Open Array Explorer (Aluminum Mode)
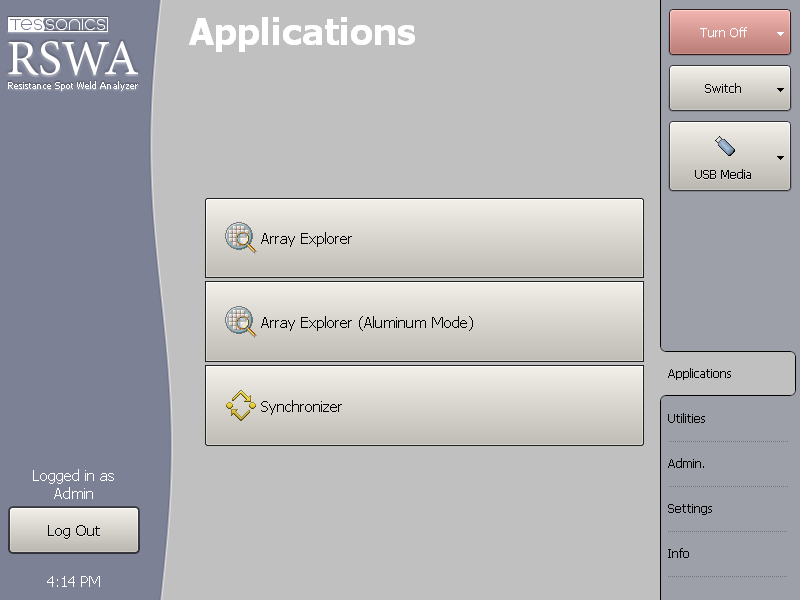Screen dimensions: 800x600 (424, 322)
